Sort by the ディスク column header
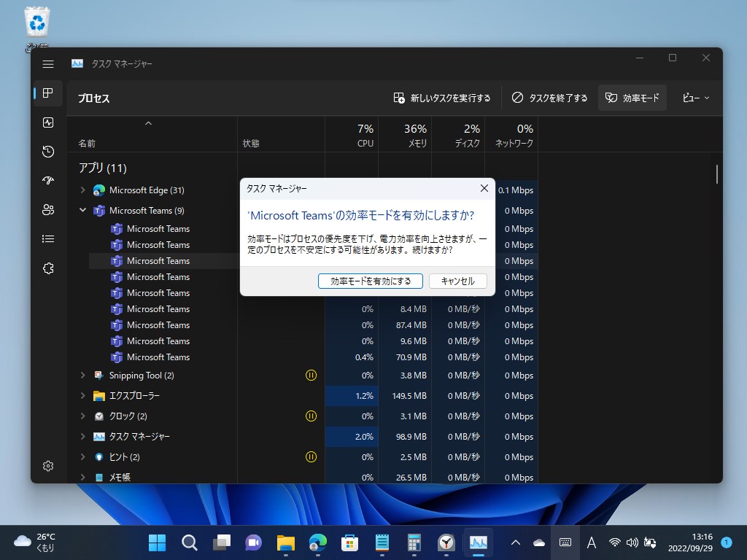 pos(458,134)
